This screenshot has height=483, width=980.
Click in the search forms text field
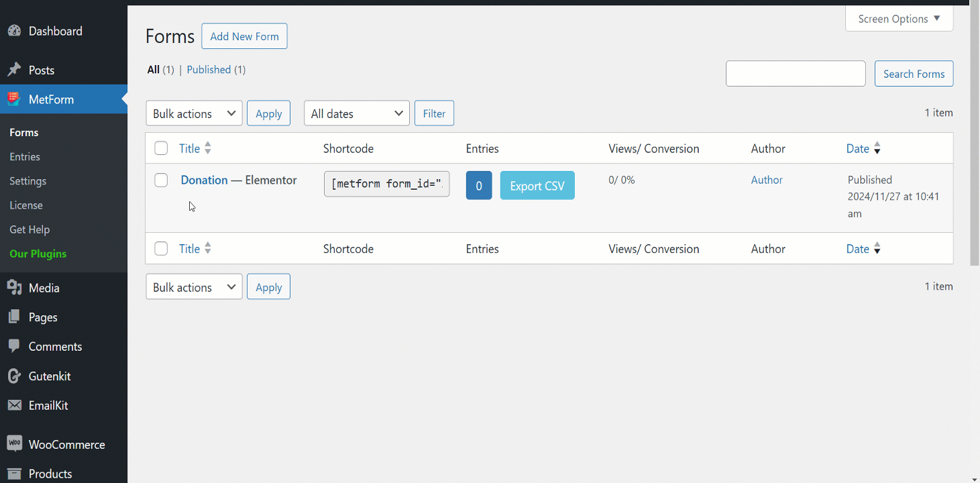[796, 74]
